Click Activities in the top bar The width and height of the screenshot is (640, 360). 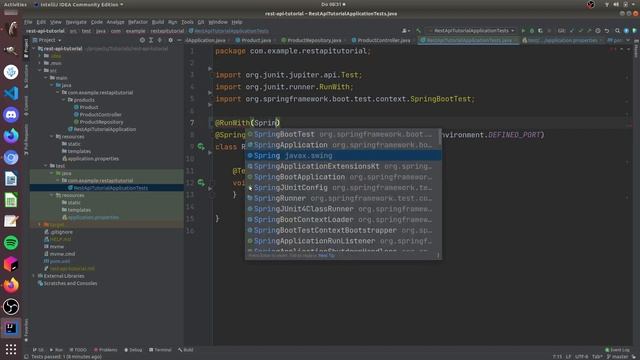pyautogui.click(x=15, y=4)
